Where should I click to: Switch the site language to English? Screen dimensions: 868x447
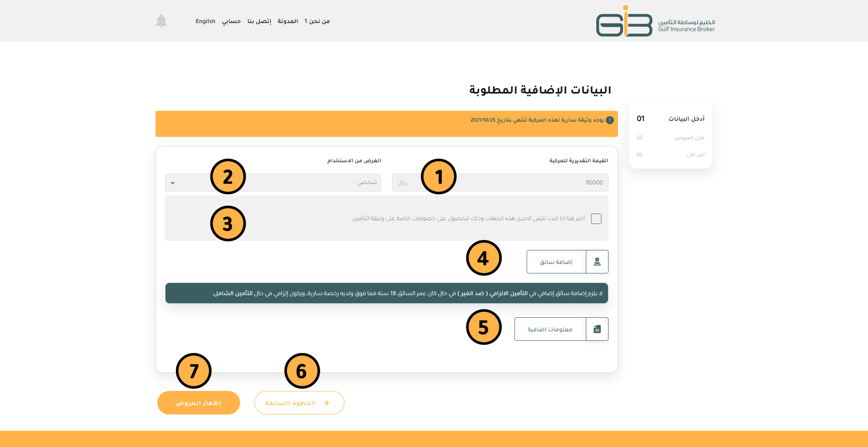205,21
